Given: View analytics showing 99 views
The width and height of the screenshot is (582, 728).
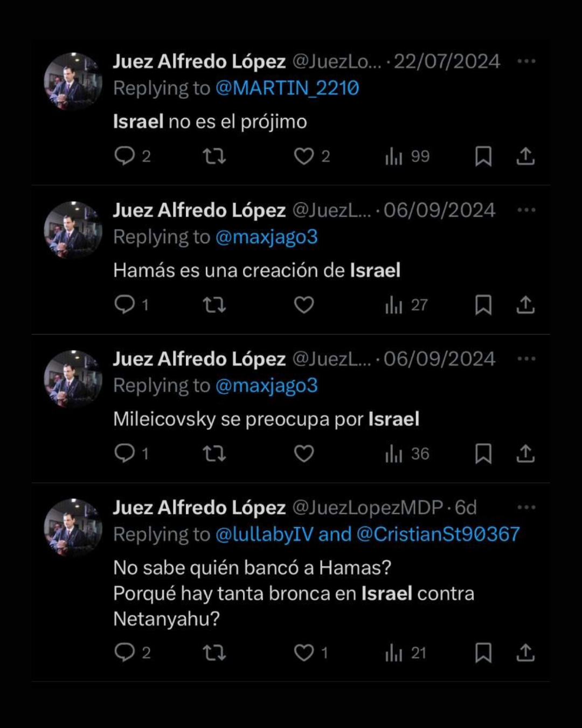Looking at the screenshot, I should [407, 156].
